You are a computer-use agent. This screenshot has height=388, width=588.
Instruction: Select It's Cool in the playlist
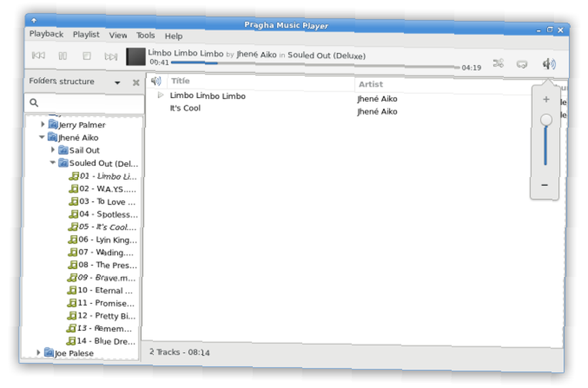tap(185, 108)
